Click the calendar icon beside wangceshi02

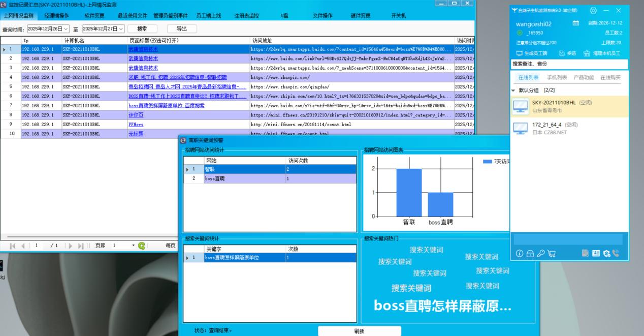pyautogui.click(x=575, y=23)
